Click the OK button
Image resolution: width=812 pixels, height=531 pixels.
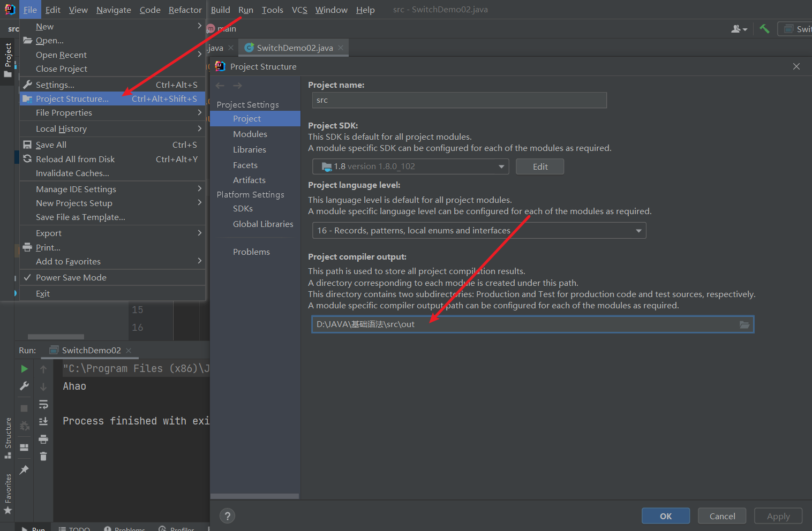(x=666, y=516)
